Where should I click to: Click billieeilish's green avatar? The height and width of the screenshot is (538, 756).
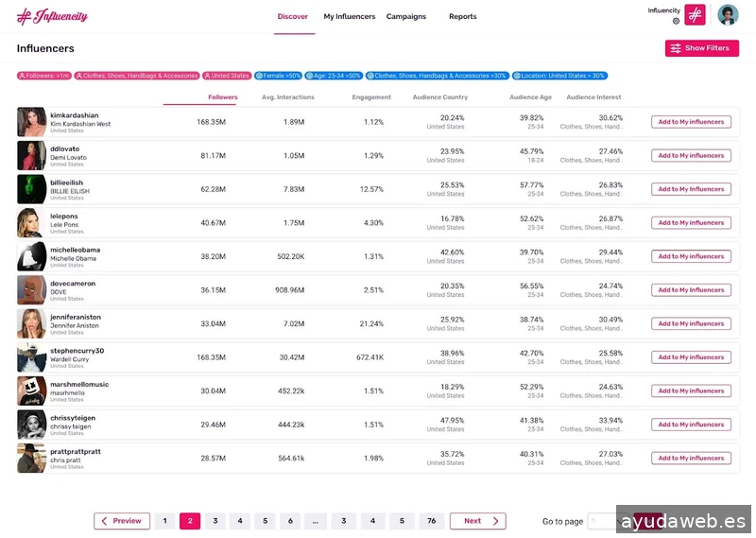(x=31, y=189)
